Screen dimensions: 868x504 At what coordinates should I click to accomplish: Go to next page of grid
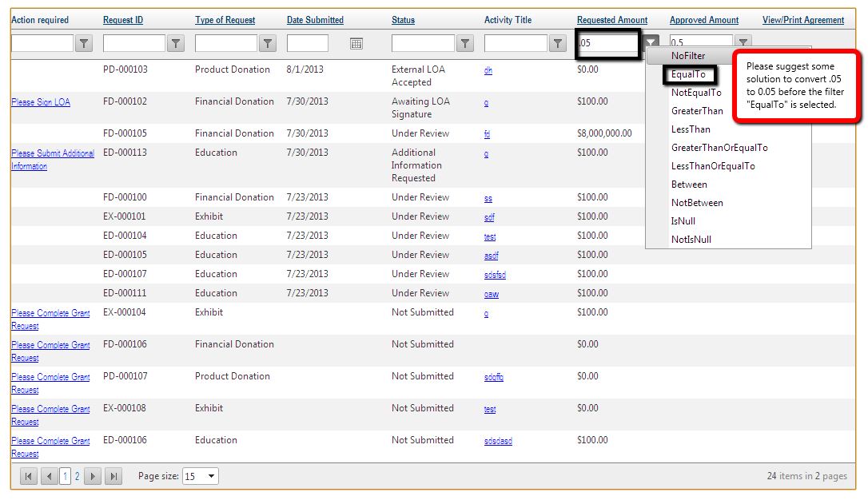pos(93,476)
